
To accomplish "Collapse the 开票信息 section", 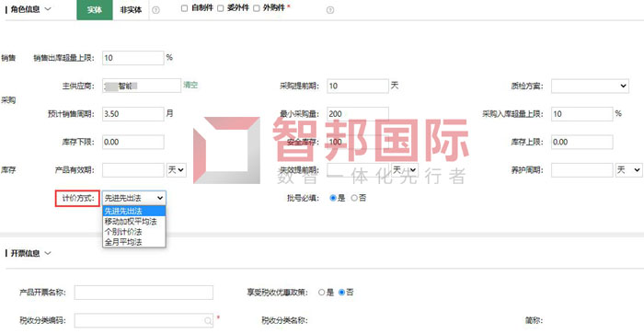I will coord(48,253).
